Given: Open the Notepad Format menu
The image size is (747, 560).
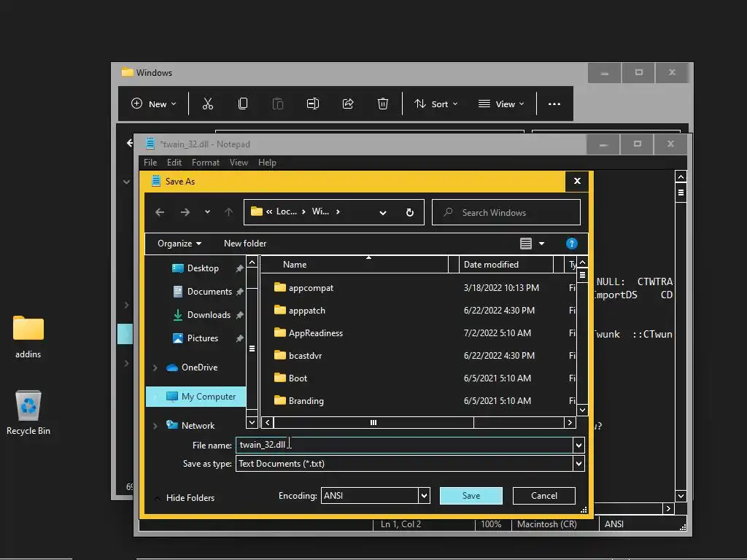Looking at the screenshot, I should click(205, 163).
